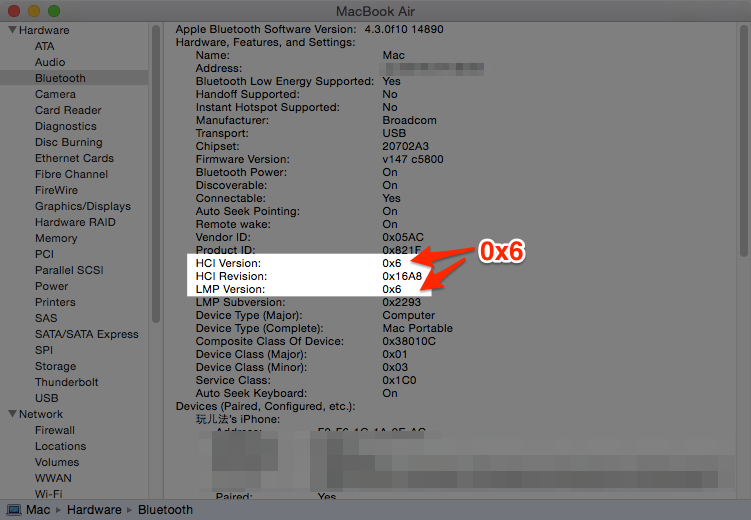Click Hardware in the path bar
The height and width of the screenshot is (520, 751).
94,510
